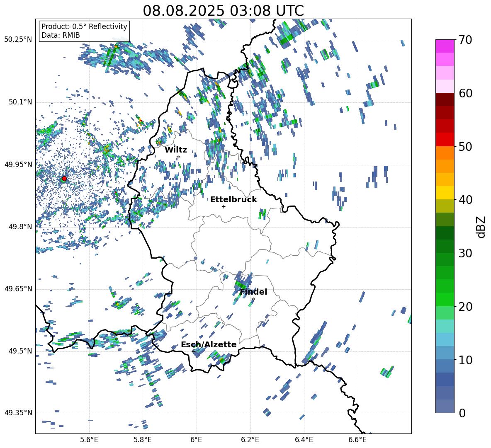Screen dimensions: 491x448
Task: Click the 49.95°N latitude label
Action: 18,165
